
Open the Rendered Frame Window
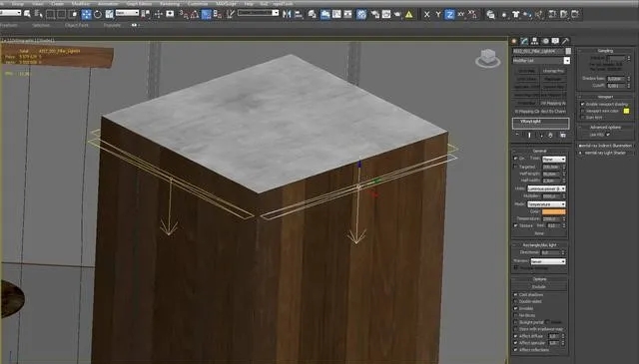pyautogui.click(x=386, y=15)
